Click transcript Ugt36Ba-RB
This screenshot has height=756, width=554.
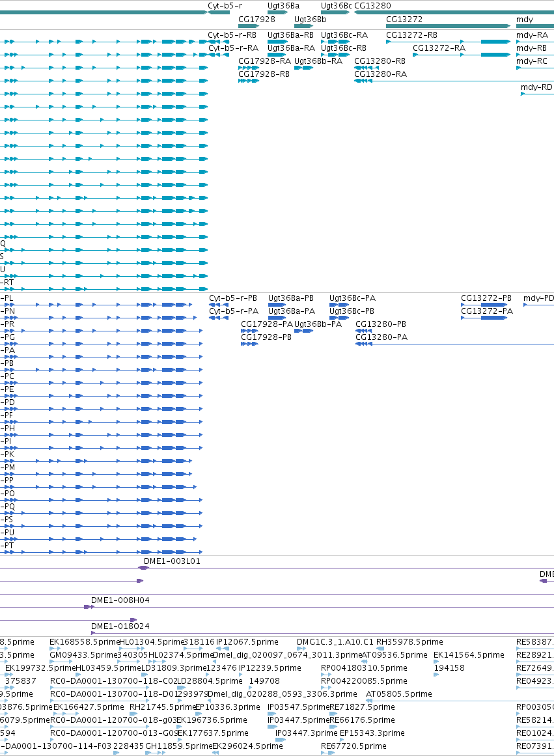point(291,35)
